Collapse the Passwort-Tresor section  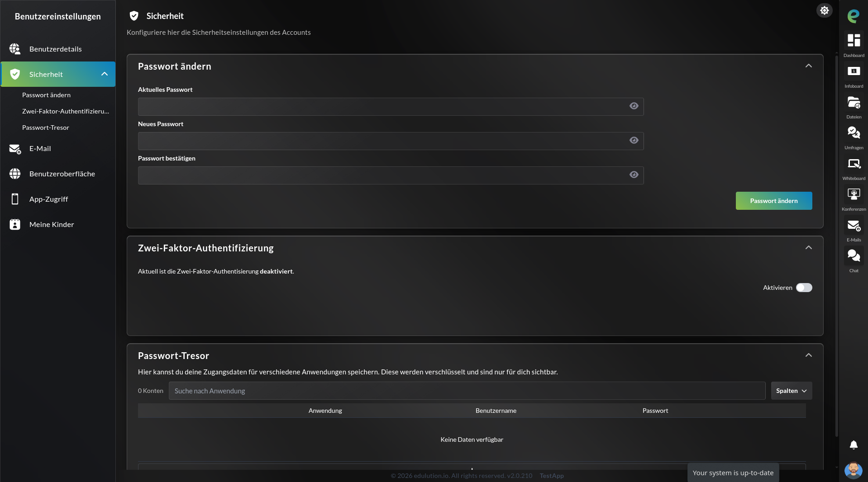click(x=809, y=355)
